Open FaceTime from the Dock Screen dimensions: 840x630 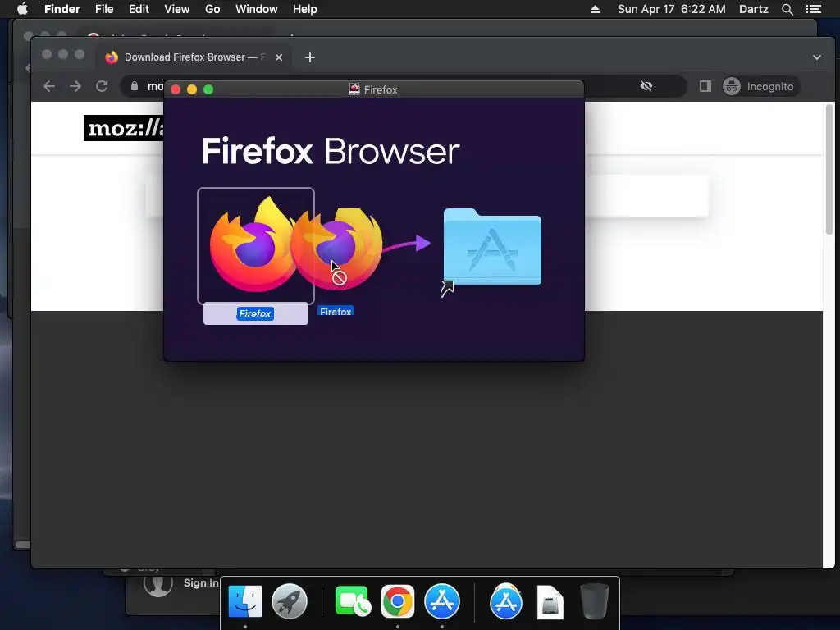352,601
